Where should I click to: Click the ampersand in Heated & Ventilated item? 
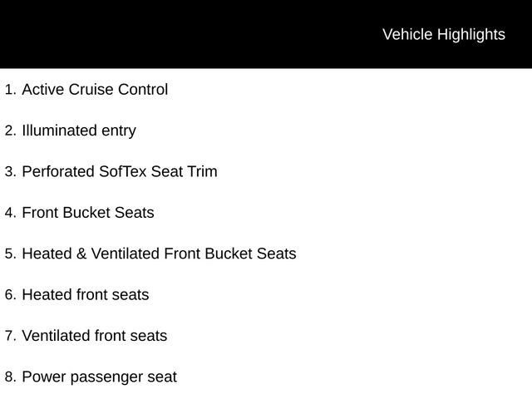click(81, 254)
